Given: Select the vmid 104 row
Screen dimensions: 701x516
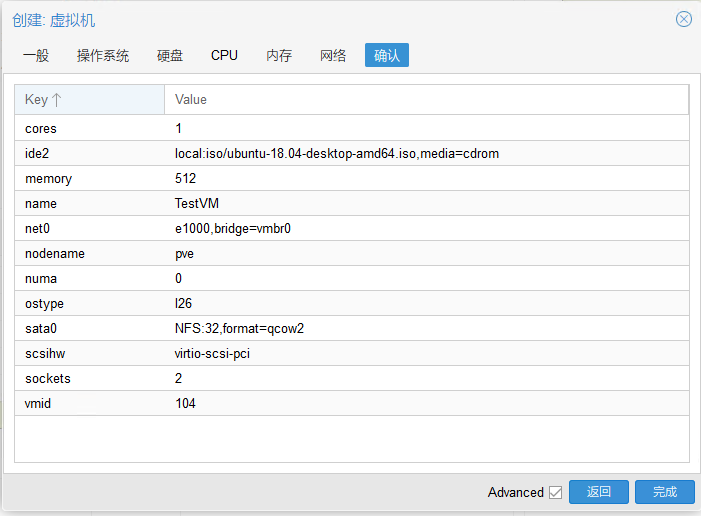Looking at the screenshot, I should (x=351, y=403).
